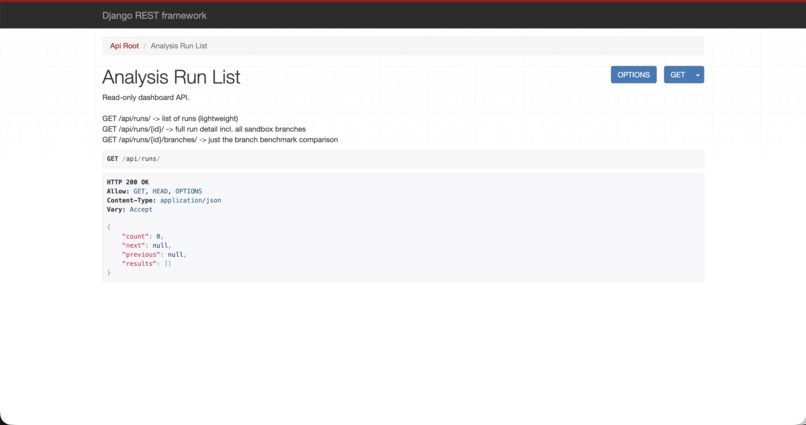Open the Django REST framework brand link

154,15
